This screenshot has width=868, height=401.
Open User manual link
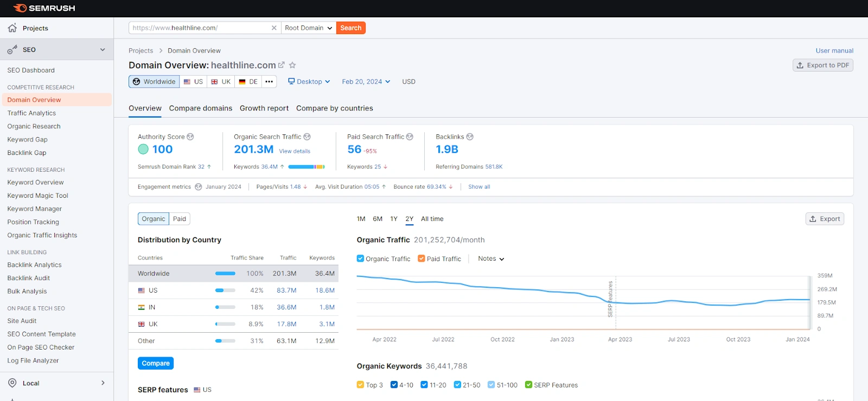tap(834, 51)
